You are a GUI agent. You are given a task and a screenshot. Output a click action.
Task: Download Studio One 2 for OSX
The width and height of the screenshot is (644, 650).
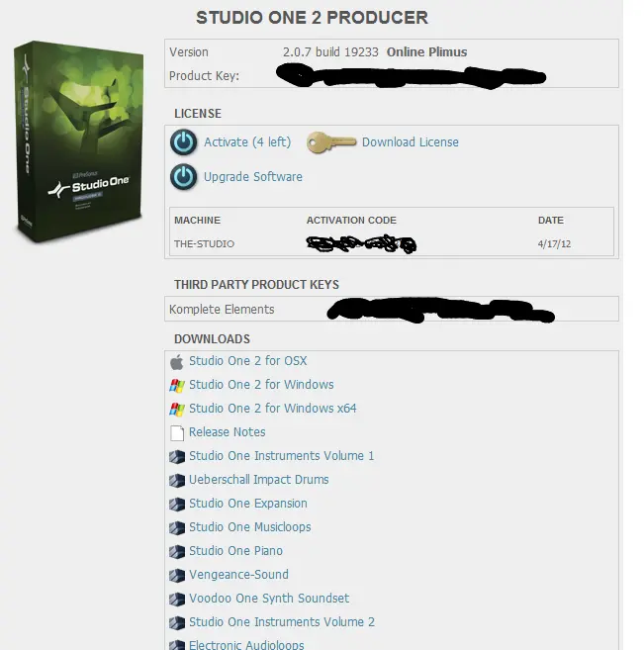coord(248,361)
